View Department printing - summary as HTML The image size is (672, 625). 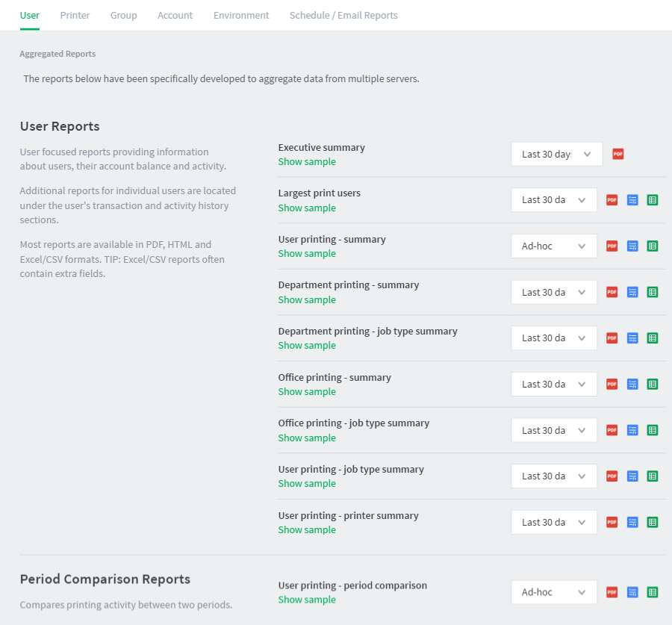pyautogui.click(x=632, y=292)
